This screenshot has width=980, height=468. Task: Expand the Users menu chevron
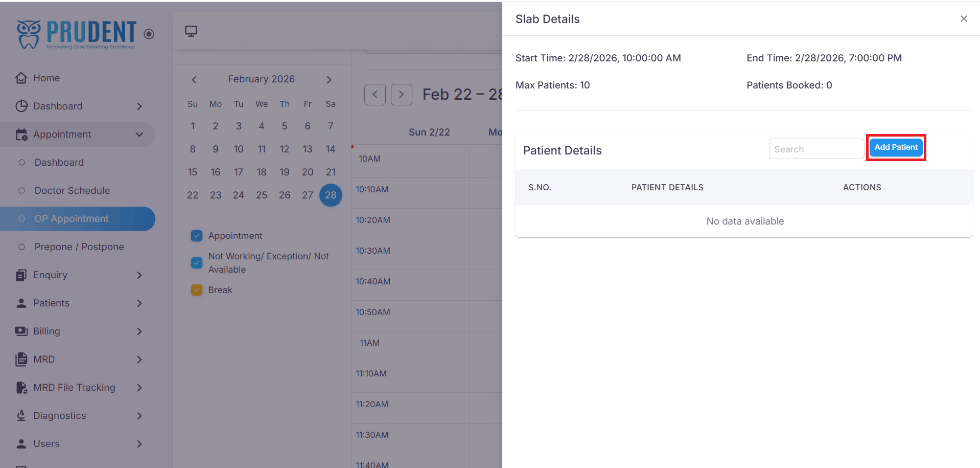[x=139, y=444]
